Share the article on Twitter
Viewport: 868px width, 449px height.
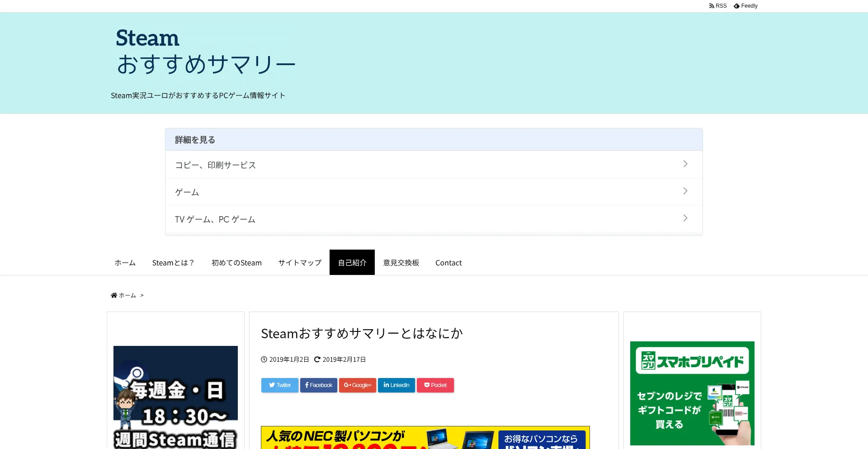pos(280,385)
